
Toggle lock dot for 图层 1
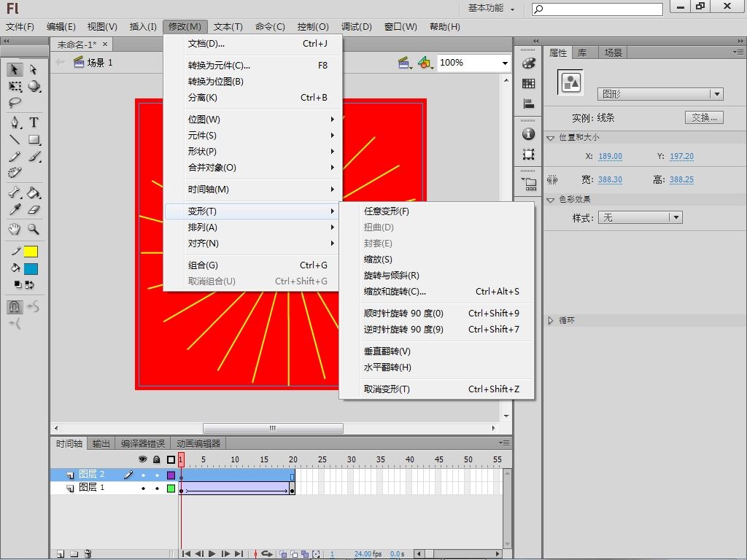[x=157, y=488]
